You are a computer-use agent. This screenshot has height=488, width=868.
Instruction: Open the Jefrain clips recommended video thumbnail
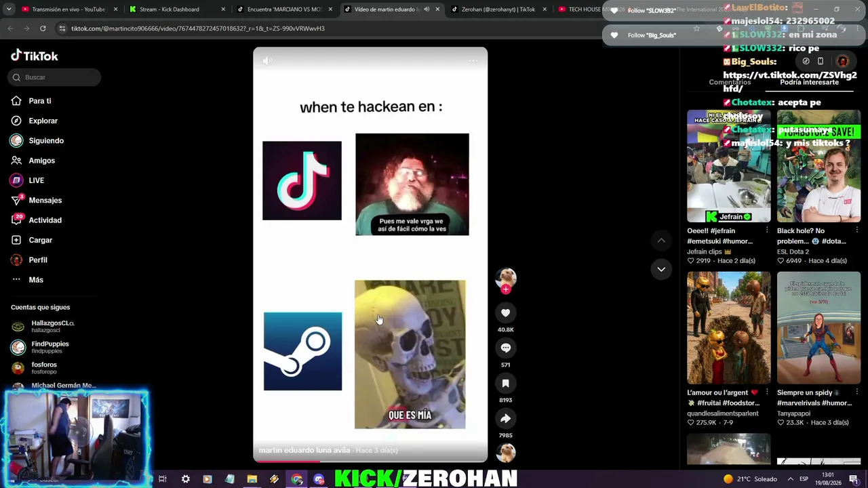point(729,166)
